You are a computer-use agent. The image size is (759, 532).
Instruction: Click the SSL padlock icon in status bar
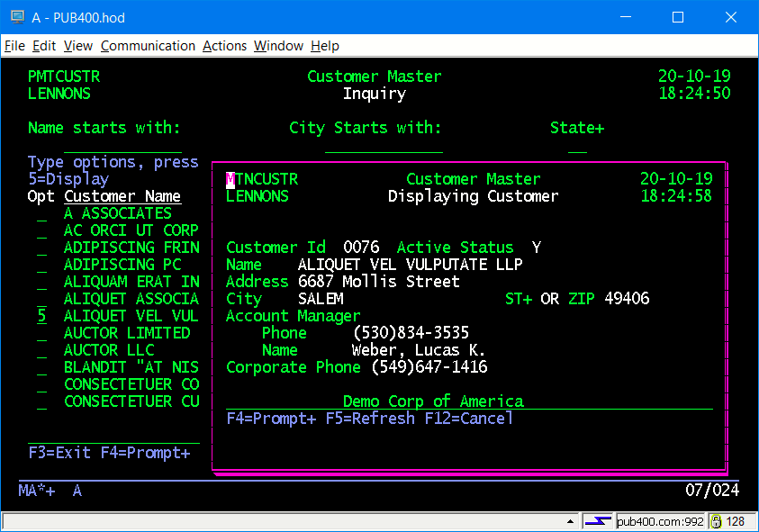point(716,521)
